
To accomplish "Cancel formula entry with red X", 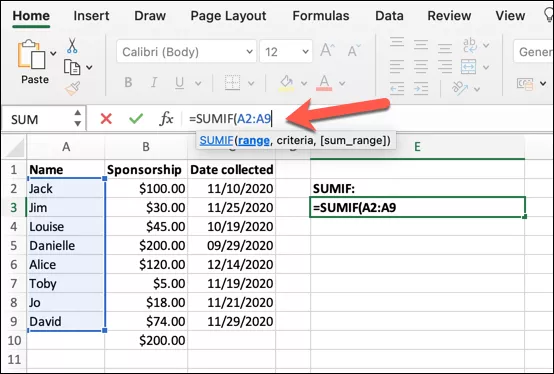I will (x=106, y=119).
